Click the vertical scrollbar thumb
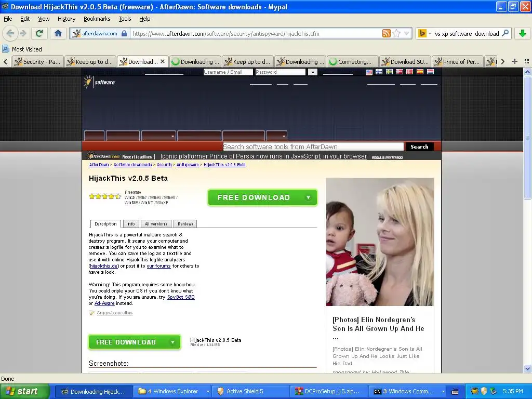The height and width of the screenshot is (399, 532). click(x=527, y=137)
